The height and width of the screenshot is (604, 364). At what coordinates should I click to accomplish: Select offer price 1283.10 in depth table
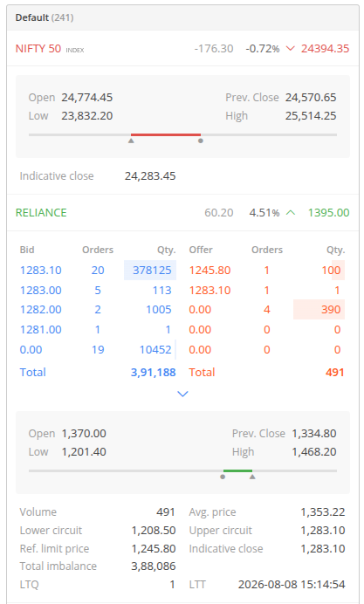(209, 290)
